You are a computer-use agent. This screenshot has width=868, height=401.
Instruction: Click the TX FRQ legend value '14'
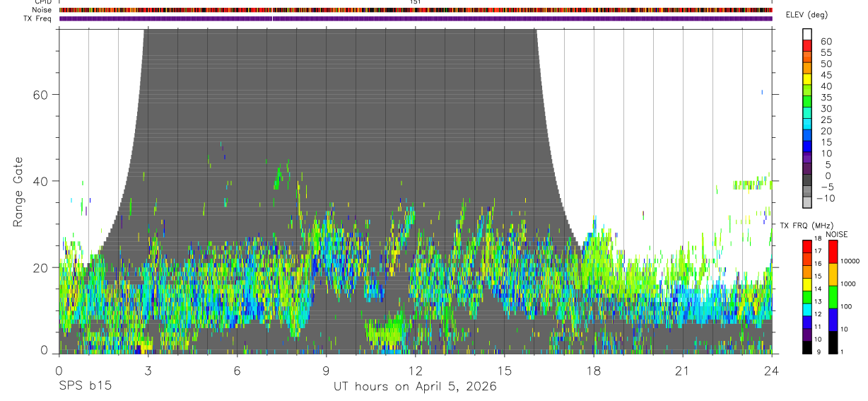(818, 289)
